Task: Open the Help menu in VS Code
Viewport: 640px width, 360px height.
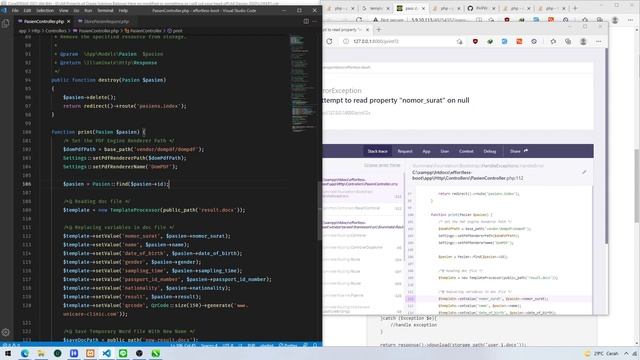Action: [x=123, y=11]
